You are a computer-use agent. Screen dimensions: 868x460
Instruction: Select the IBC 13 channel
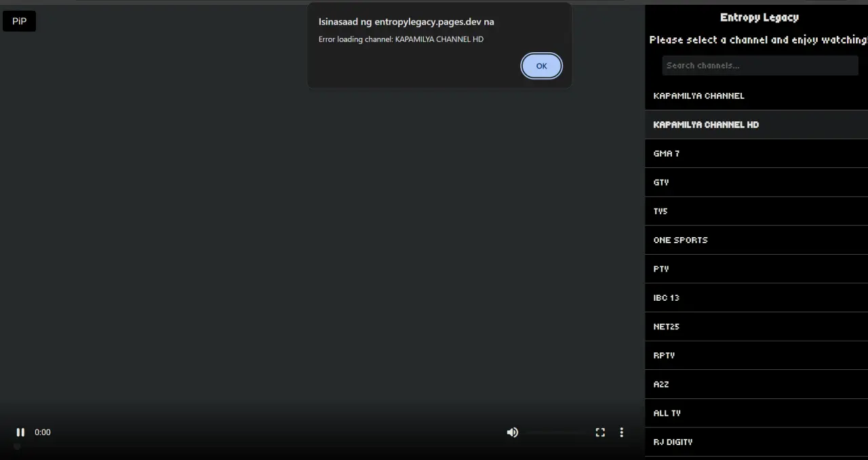point(756,297)
